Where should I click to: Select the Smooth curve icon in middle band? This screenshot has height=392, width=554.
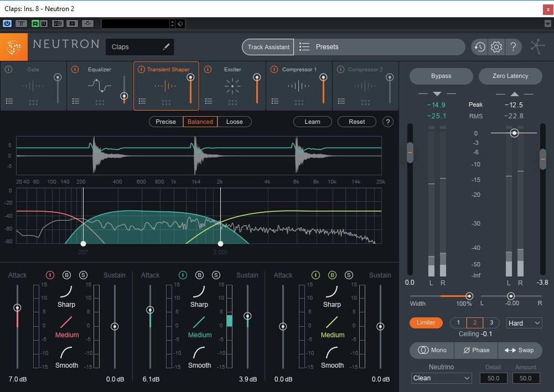199,352
